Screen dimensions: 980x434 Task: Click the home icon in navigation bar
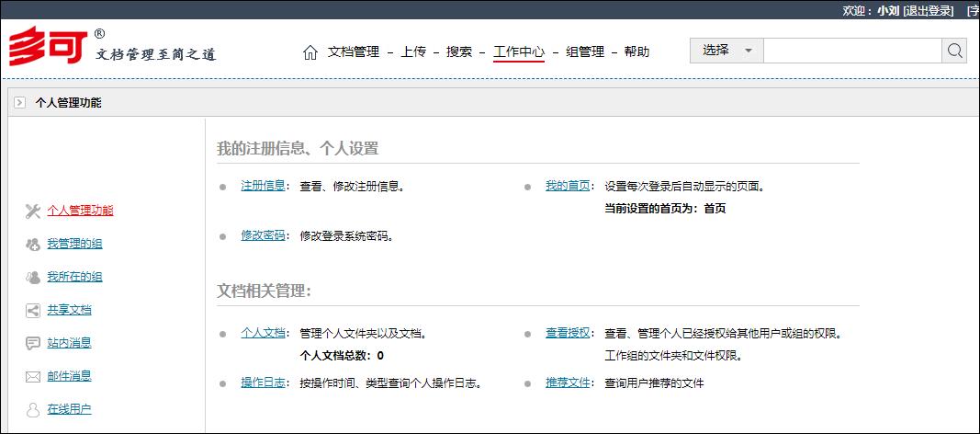pos(310,52)
